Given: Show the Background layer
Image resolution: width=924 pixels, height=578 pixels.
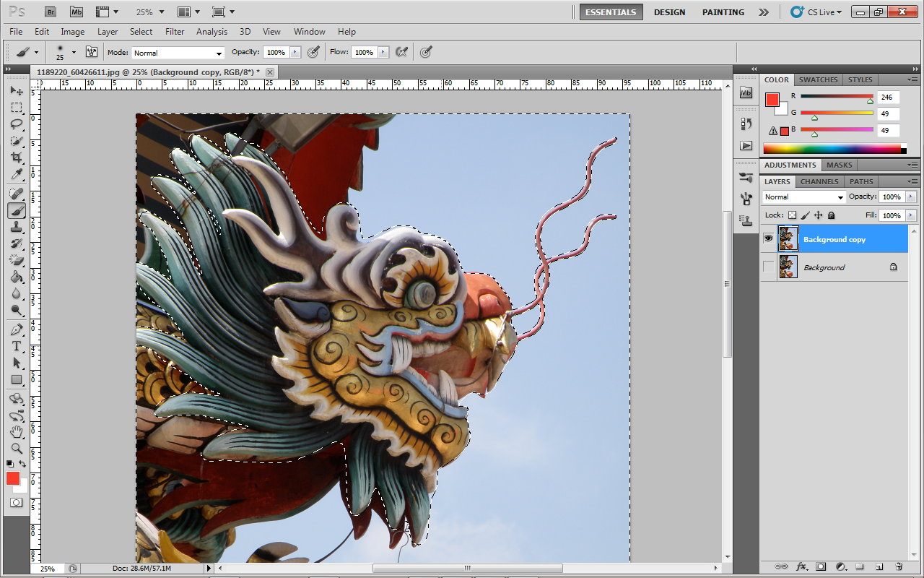Looking at the screenshot, I should tap(769, 267).
